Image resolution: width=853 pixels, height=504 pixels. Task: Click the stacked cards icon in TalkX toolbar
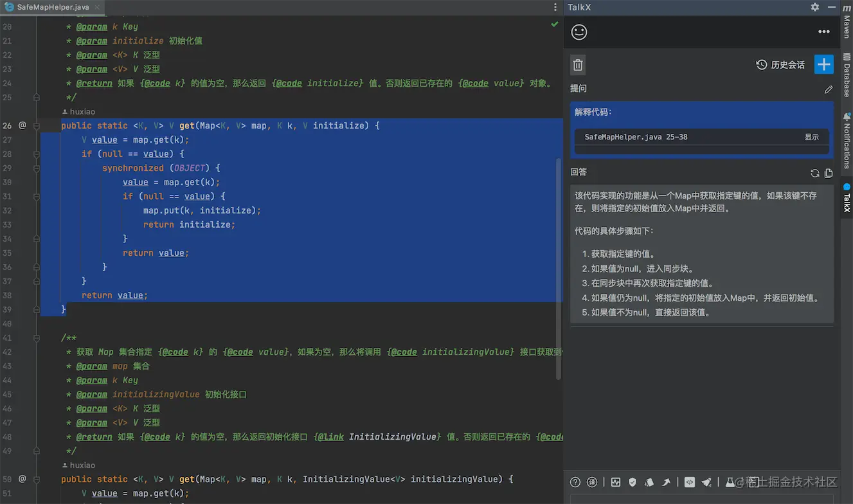click(x=649, y=482)
